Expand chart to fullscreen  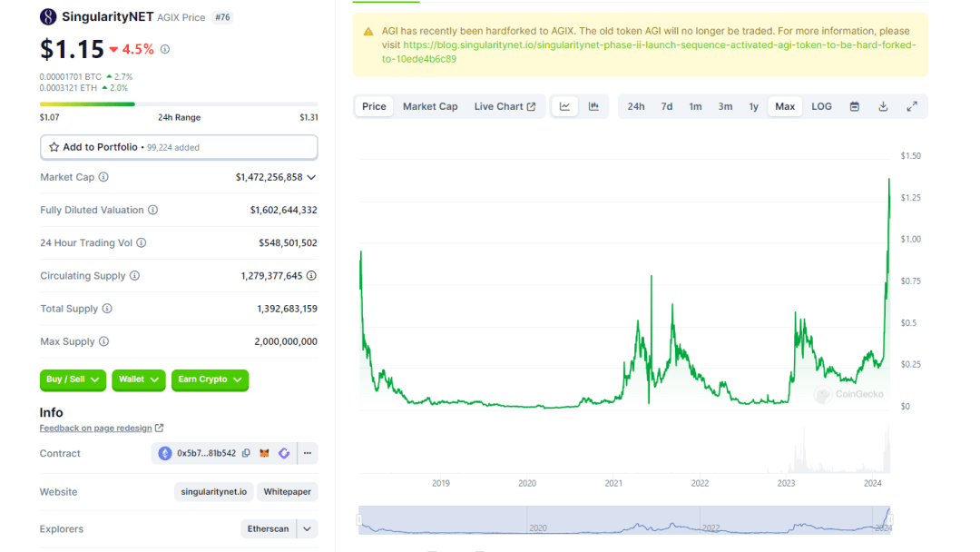pyautogui.click(x=912, y=106)
